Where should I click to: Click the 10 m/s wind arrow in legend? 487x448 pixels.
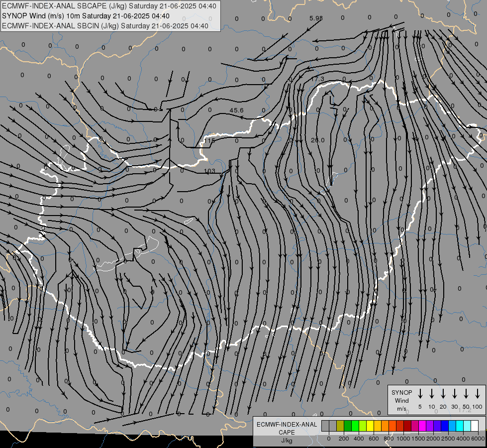431,394
